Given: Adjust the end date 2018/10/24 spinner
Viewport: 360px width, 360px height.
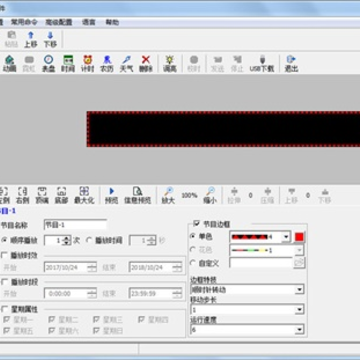Looking at the screenshot, I should coord(177,267).
